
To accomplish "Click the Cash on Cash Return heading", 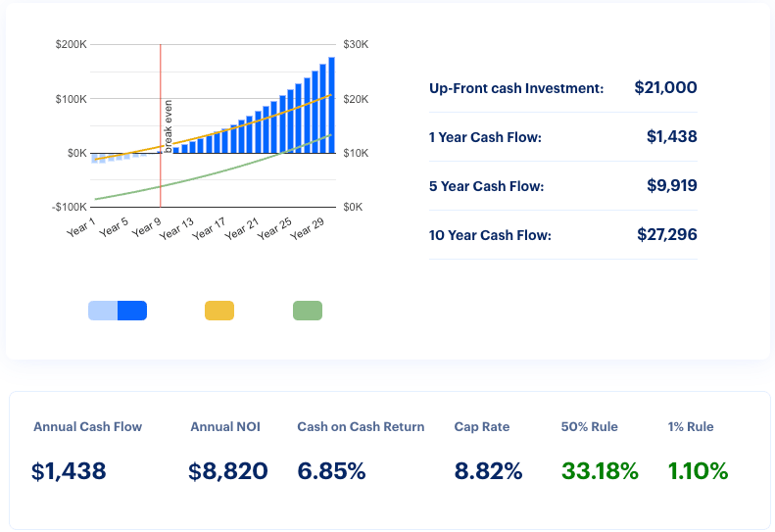I will pyautogui.click(x=361, y=427).
